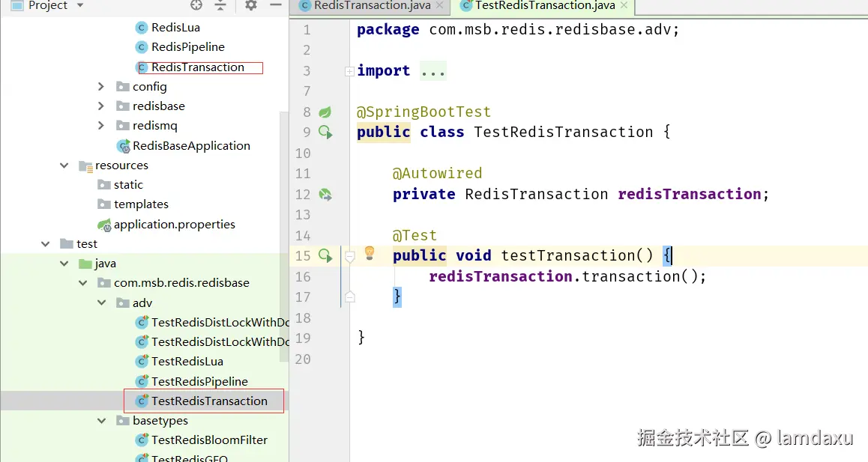Click the config folder icon
This screenshot has width=868, height=462.
click(x=122, y=86)
